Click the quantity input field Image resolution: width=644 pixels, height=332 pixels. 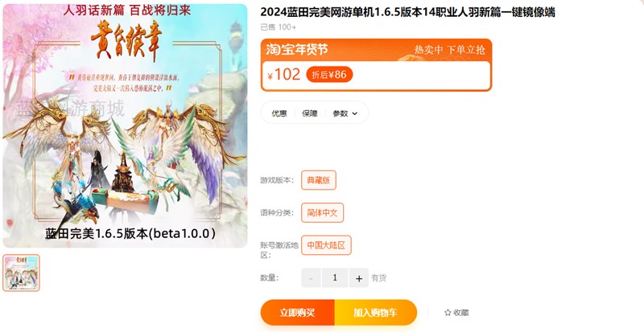pyautogui.click(x=335, y=278)
